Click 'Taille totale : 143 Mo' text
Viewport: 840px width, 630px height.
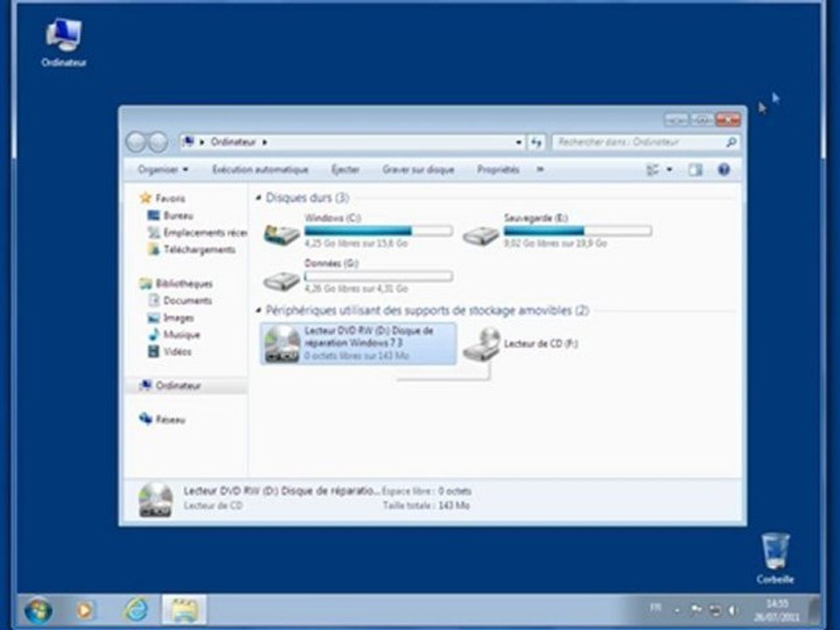coord(426,506)
